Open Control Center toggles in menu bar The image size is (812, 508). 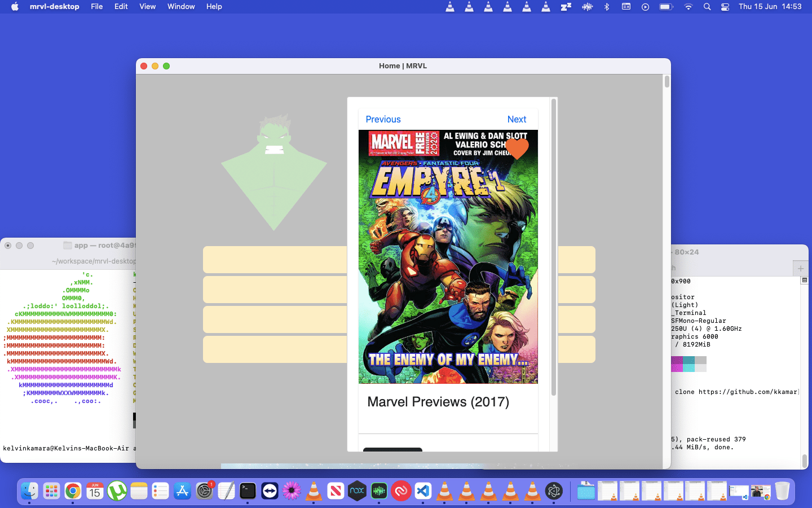[725, 7]
